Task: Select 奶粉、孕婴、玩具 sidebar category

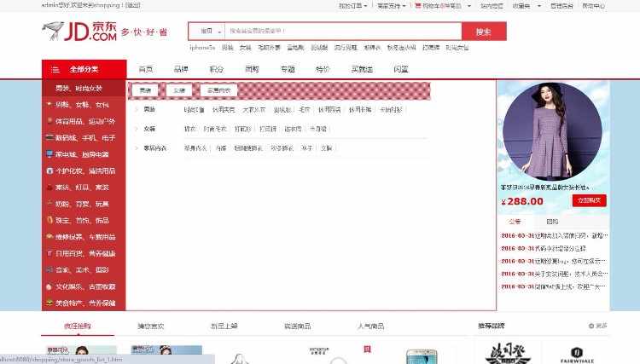Action: pyautogui.click(x=84, y=204)
